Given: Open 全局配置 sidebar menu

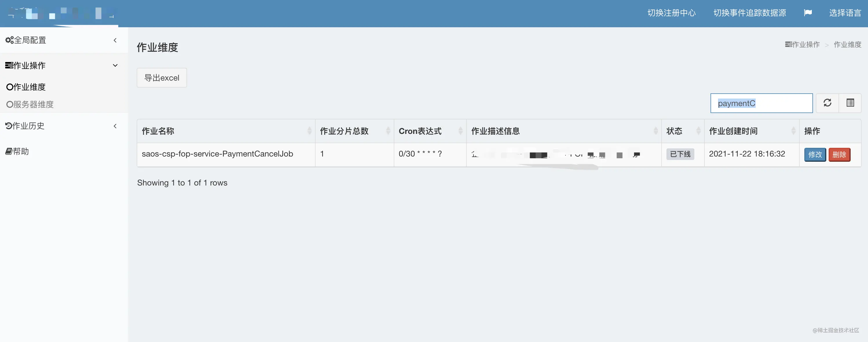Looking at the screenshot, I should click(x=64, y=40).
